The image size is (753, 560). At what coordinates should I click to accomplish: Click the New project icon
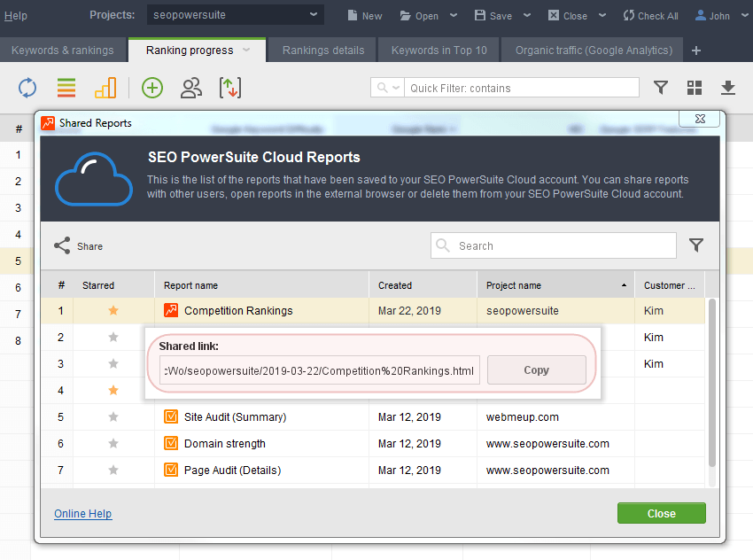point(353,15)
